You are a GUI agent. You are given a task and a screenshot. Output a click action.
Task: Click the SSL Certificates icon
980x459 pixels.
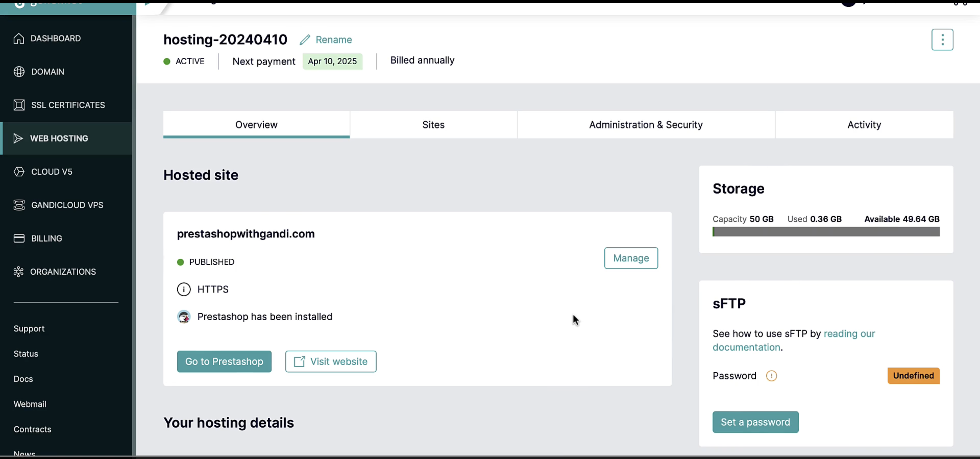click(x=19, y=105)
